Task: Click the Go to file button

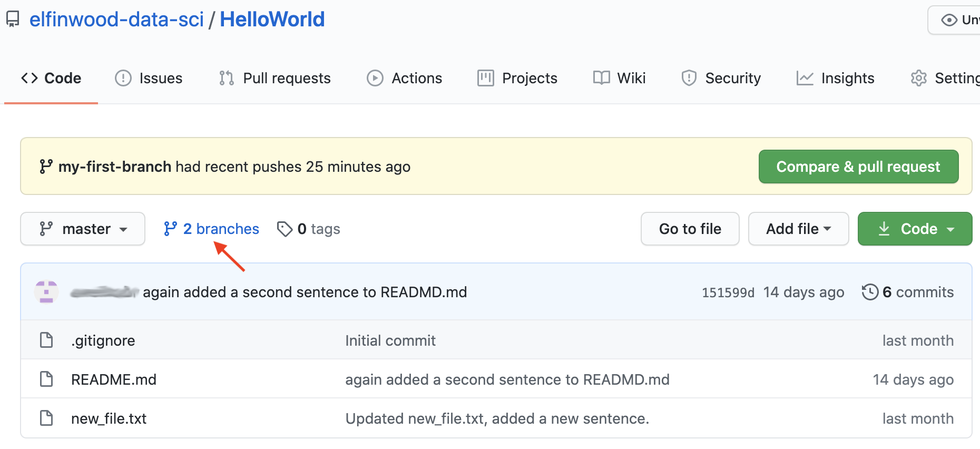Action: (690, 229)
